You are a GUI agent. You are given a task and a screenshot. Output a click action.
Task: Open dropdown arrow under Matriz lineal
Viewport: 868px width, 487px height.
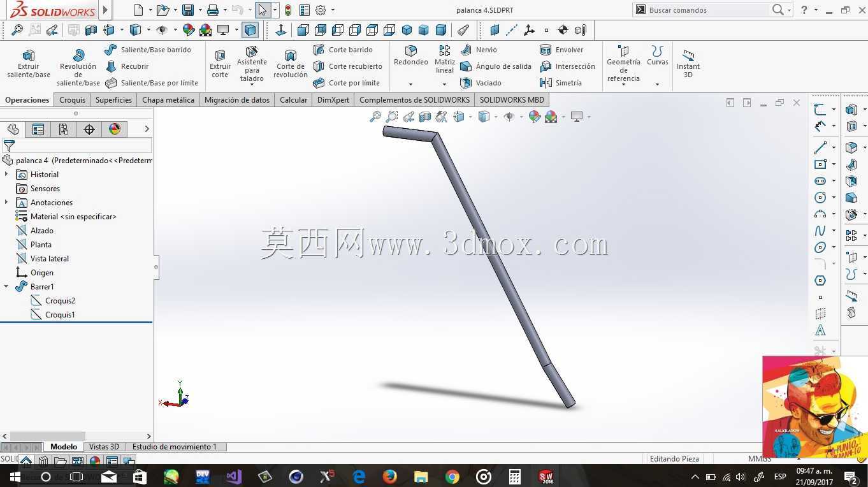point(445,84)
